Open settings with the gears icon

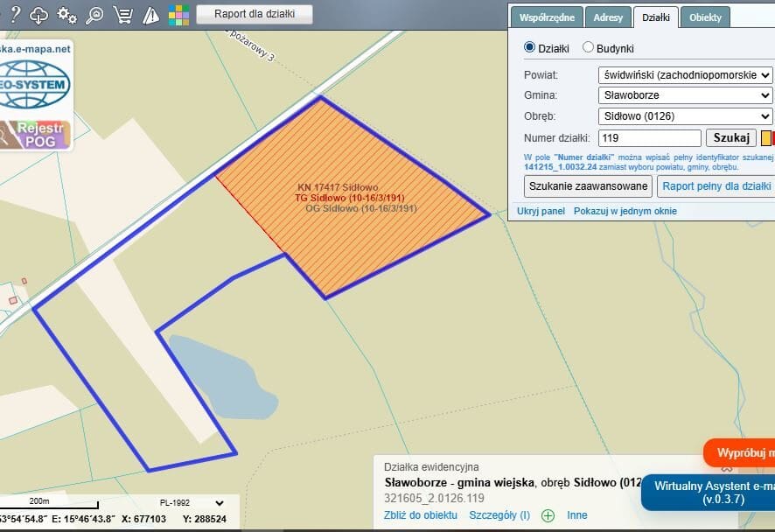coord(66,14)
